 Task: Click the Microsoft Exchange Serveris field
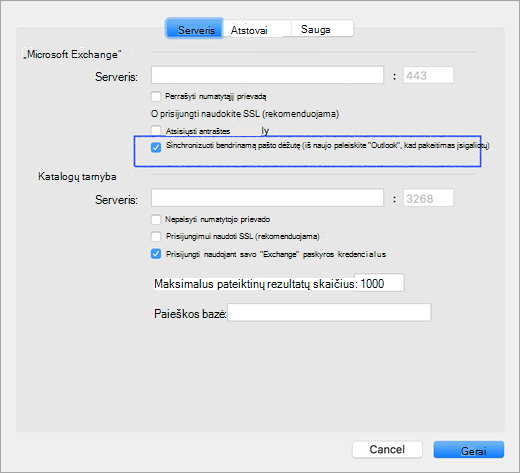coord(267,75)
